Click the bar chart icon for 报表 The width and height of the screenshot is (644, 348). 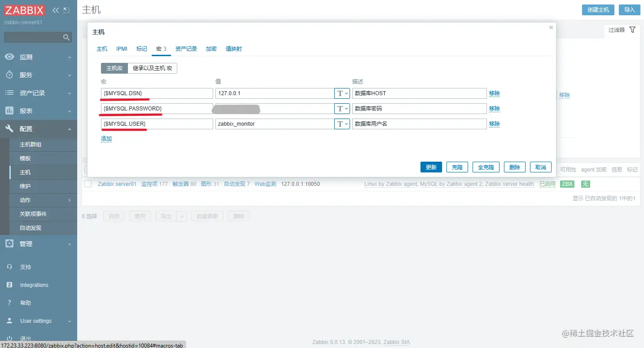pyautogui.click(x=9, y=111)
